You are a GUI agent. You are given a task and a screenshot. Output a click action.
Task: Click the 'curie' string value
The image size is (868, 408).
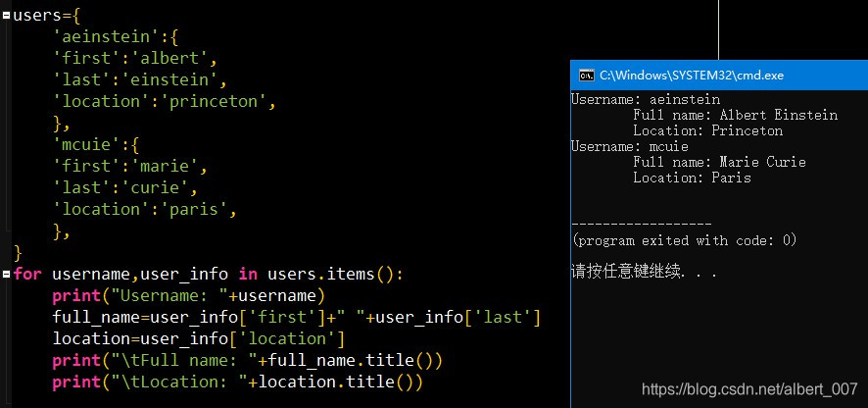[x=155, y=188]
